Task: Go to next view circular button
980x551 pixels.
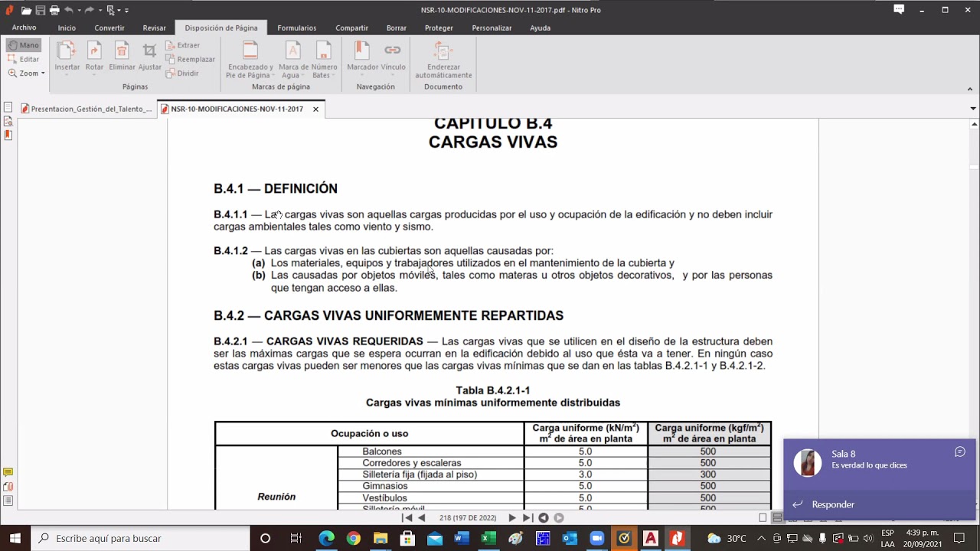Action: pos(559,518)
